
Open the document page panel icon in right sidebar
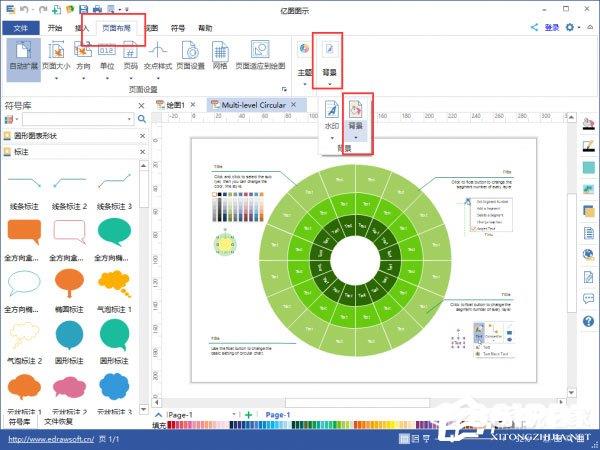click(x=588, y=233)
